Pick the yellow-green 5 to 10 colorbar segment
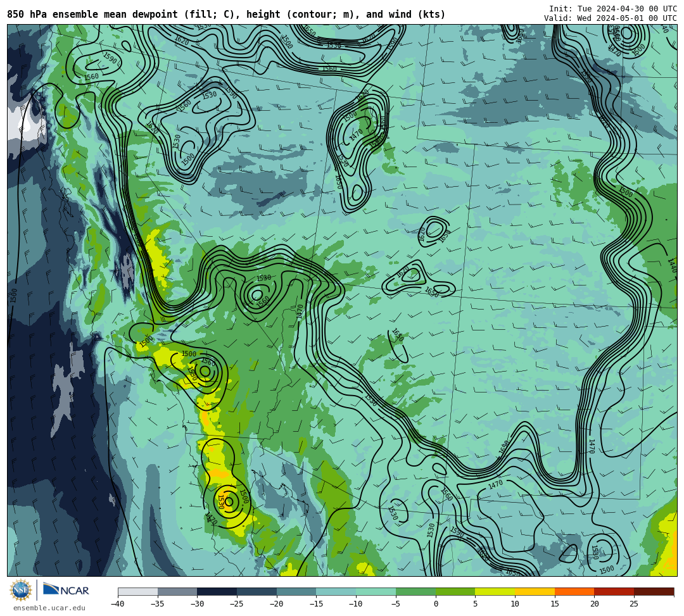Image resolution: width=684 pixels, height=616 pixels. point(495,591)
